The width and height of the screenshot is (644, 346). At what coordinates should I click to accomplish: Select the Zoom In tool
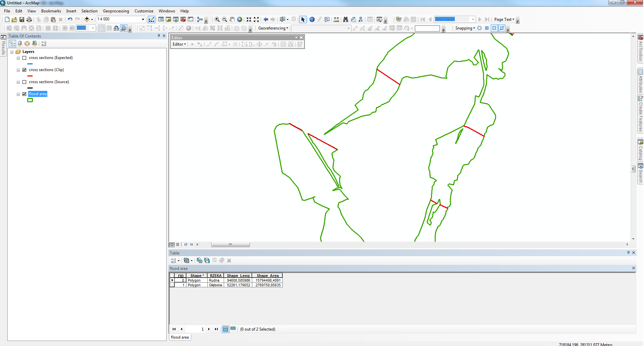click(217, 19)
